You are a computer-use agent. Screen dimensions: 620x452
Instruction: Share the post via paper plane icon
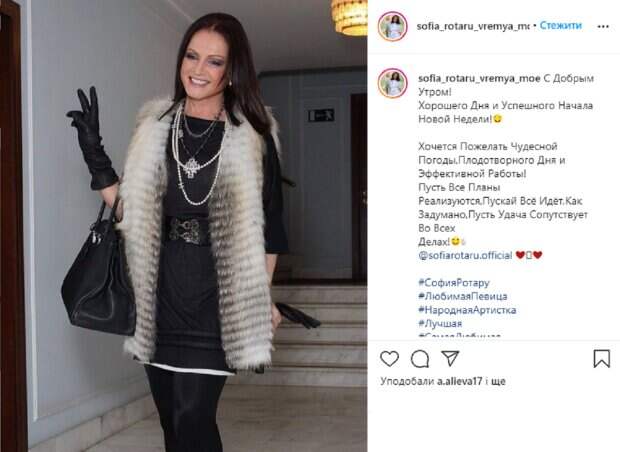[450, 358]
